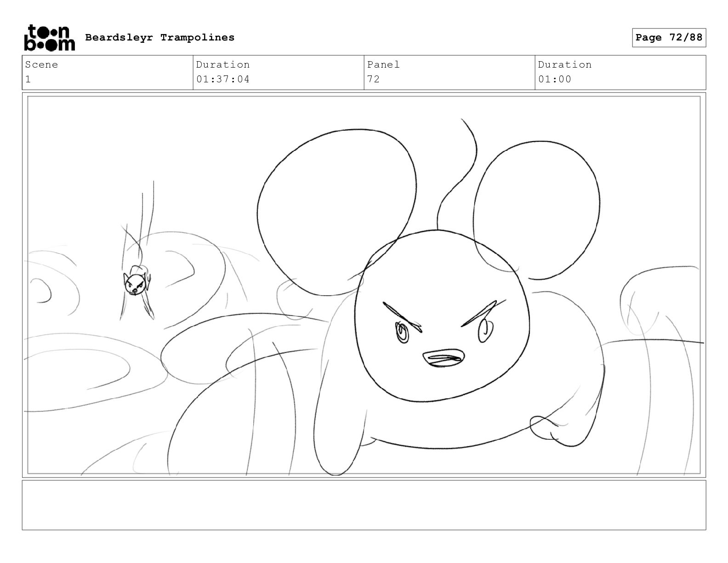Viewport: 728px width, 563px height.
Task: Click the 'Panel' header label
Action: pos(383,65)
